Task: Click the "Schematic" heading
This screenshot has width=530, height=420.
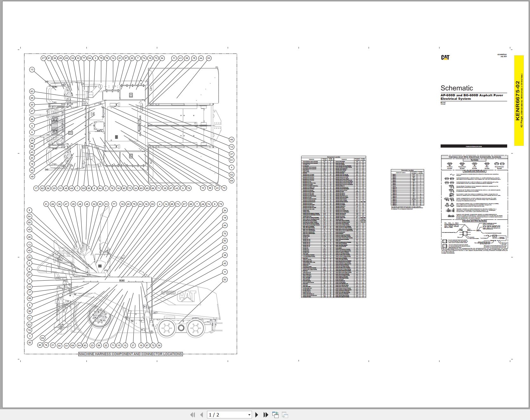Action: point(456,88)
